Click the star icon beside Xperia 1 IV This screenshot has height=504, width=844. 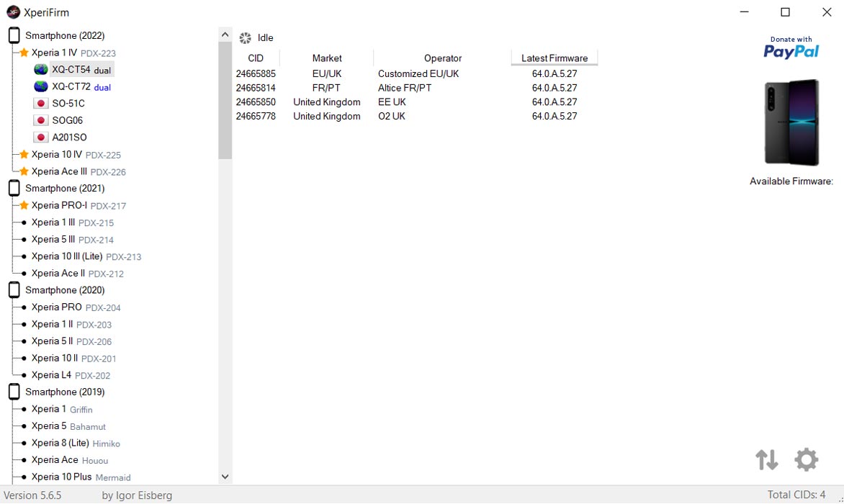click(24, 53)
